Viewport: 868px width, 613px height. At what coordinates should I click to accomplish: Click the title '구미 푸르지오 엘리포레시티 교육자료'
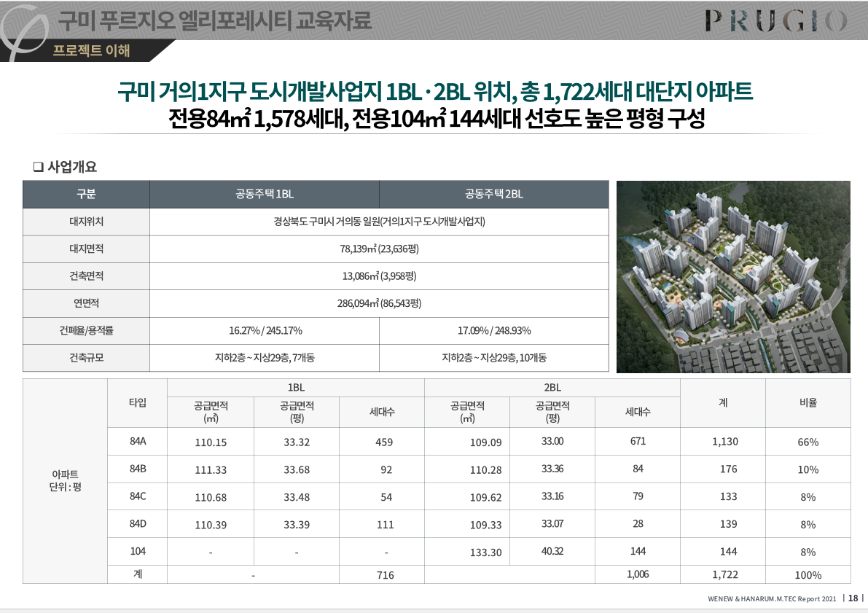215,20
